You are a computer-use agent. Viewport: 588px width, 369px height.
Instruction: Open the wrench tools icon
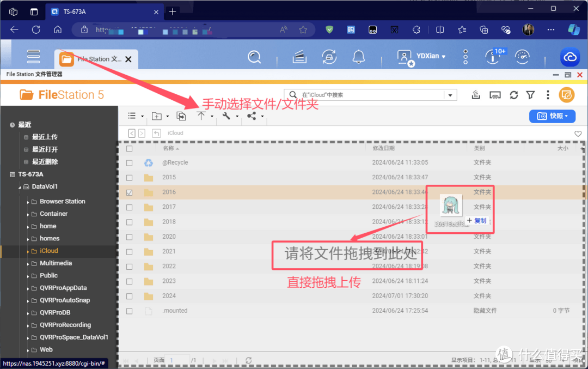(x=226, y=116)
